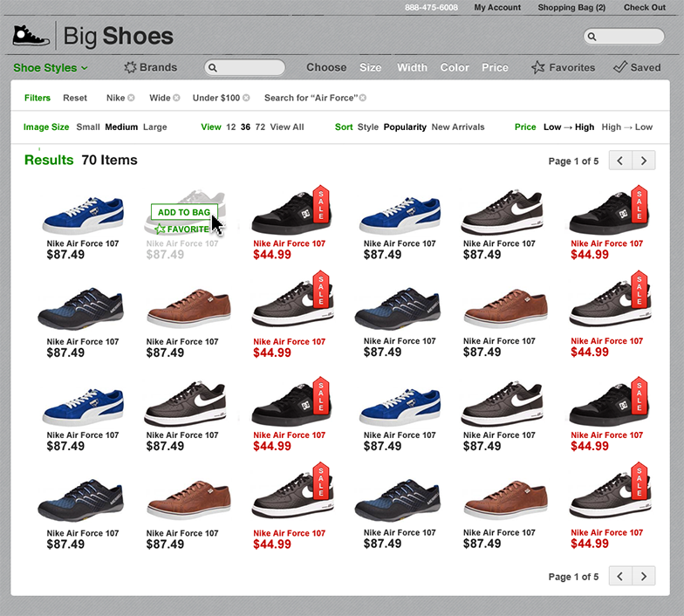Click SALE tag on third-row third shoe
This screenshot has height=616, width=684.
[321, 396]
